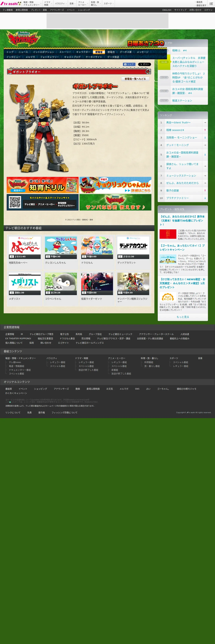Switch to the デーボス軍 tab
The height and width of the screenshot is (644, 215).
(x=126, y=52)
